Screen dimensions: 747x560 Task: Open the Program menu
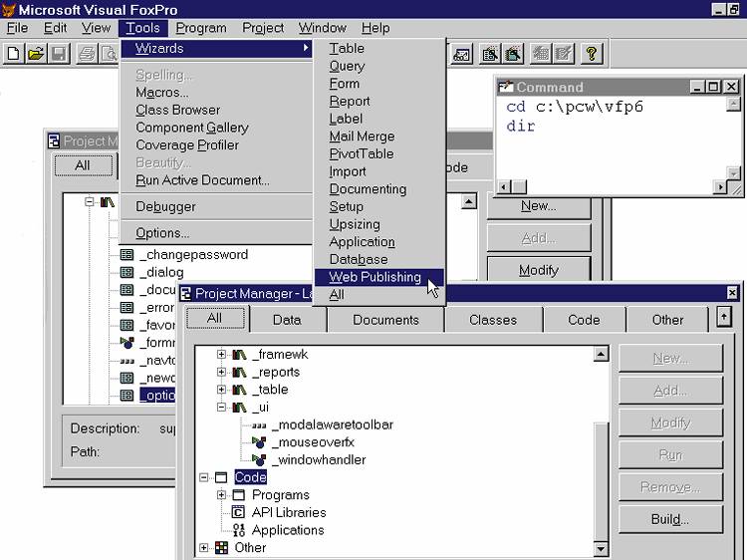tap(201, 28)
